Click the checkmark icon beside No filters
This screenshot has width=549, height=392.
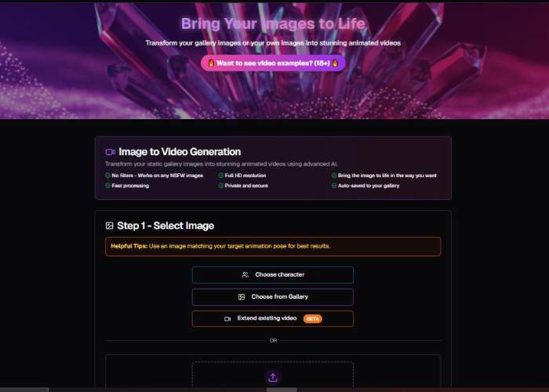[x=108, y=176]
